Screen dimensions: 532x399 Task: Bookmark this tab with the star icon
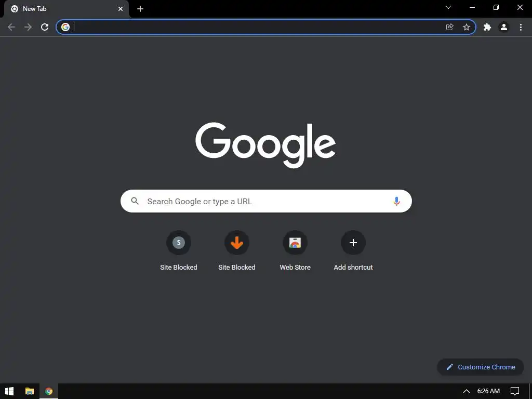click(467, 27)
